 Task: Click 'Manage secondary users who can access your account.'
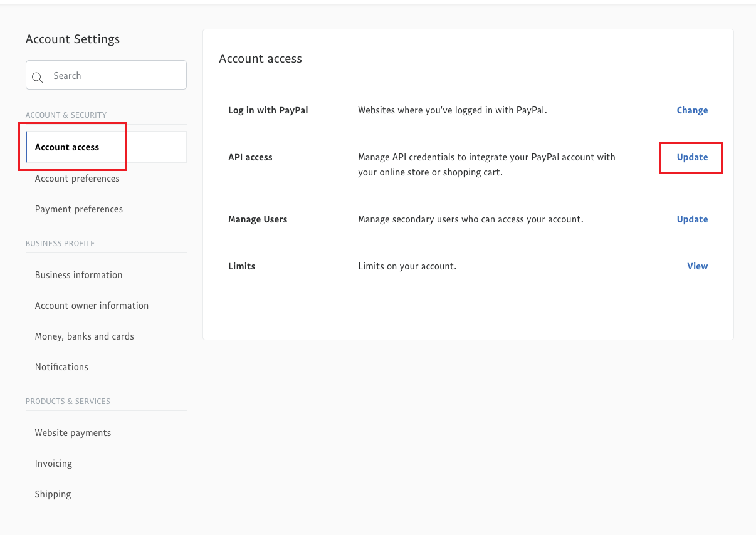471,219
